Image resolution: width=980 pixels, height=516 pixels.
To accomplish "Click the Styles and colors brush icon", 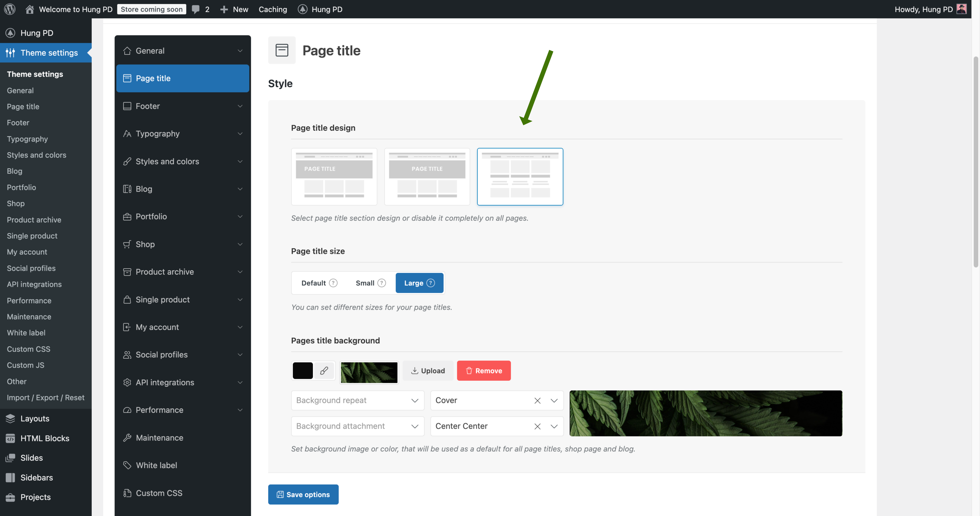I will coord(127,161).
